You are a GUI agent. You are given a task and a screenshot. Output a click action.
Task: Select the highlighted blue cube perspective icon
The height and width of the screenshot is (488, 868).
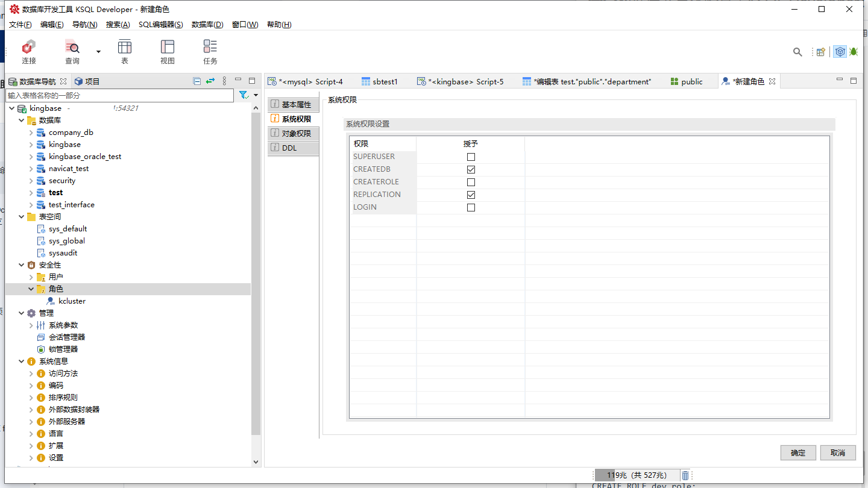840,52
